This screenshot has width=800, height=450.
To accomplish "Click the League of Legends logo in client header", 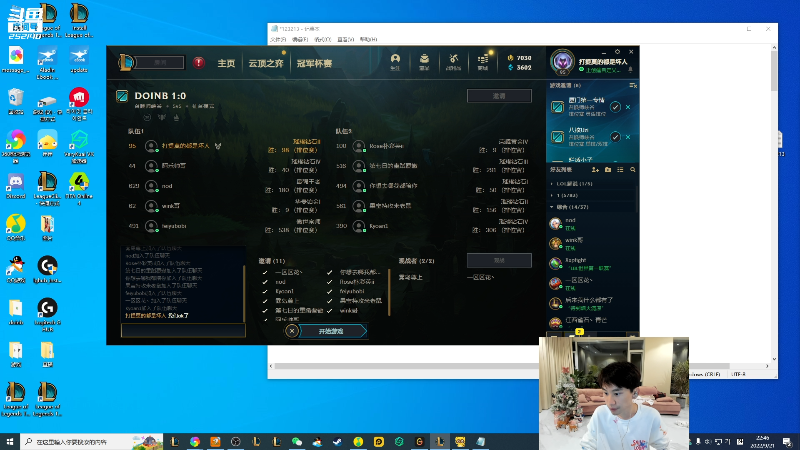I will pyautogui.click(x=126, y=63).
